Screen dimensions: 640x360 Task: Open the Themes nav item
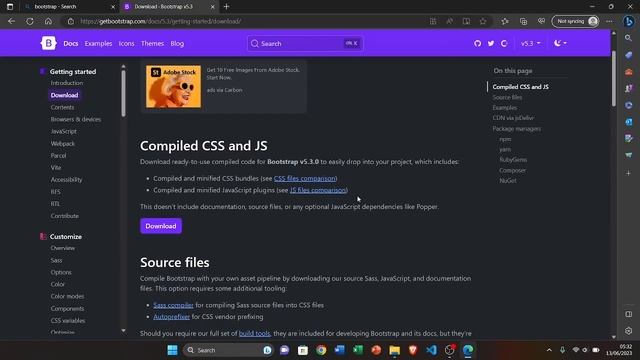tap(152, 43)
